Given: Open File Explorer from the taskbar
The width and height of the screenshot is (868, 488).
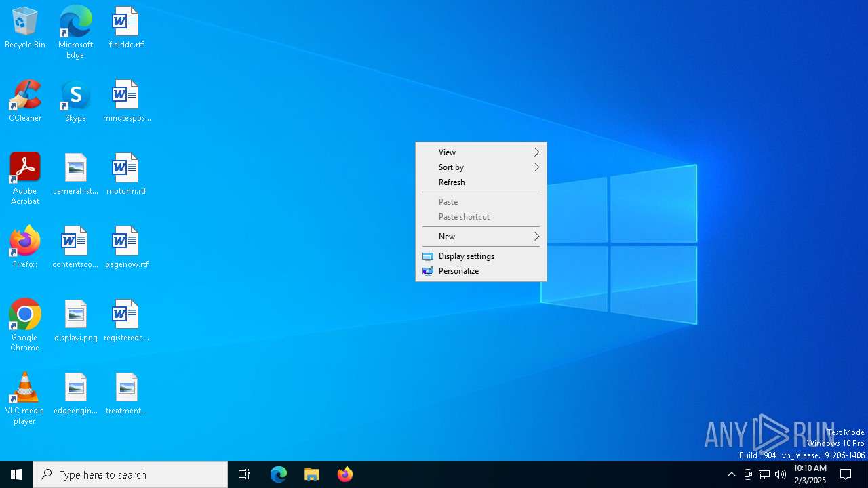Looking at the screenshot, I should [x=311, y=474].
